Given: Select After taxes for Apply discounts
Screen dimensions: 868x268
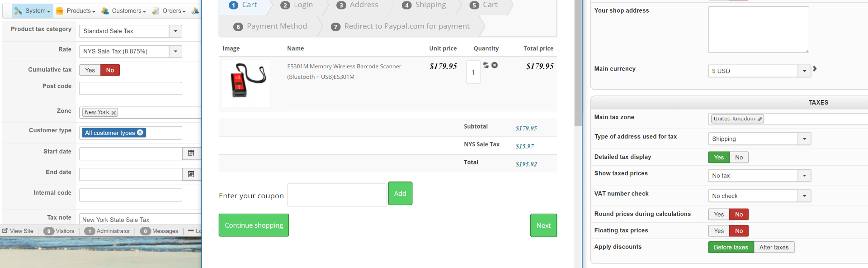Looking at the screenshot, I should (774, 247).
